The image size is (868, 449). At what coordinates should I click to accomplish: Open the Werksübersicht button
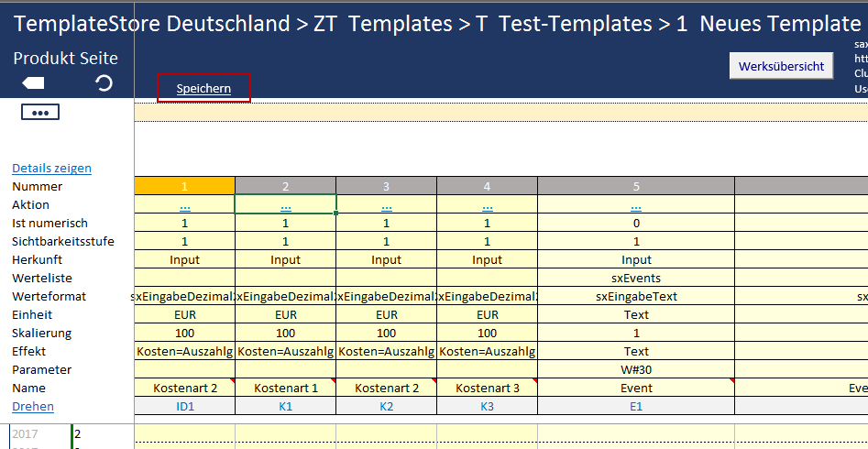[x=781, y=66]
